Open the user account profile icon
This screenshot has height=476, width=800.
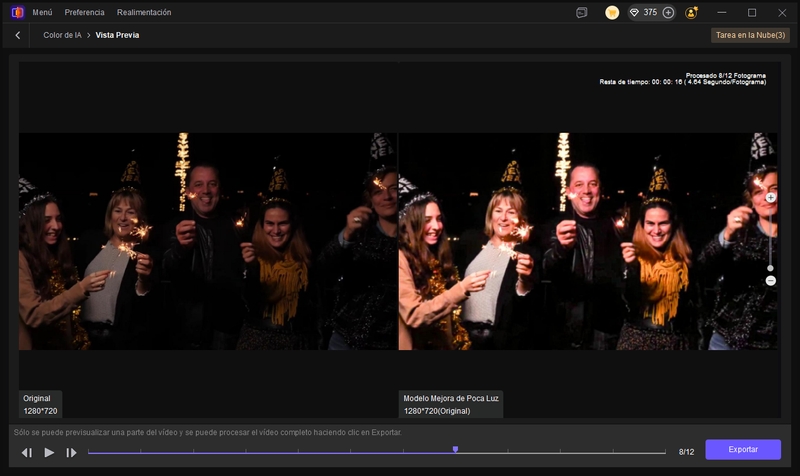coord(692,13)
